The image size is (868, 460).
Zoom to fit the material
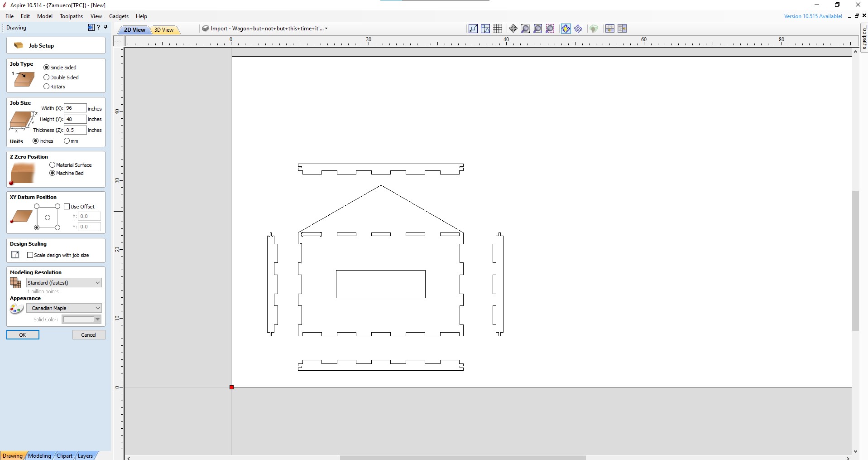pyautogui.click(x=537, y=29)
